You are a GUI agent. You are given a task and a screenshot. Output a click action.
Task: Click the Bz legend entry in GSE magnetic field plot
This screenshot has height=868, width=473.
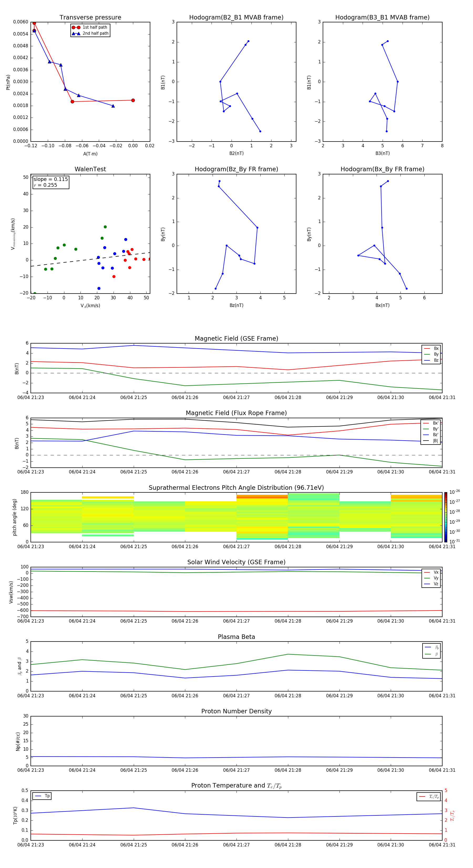point(431,360)
